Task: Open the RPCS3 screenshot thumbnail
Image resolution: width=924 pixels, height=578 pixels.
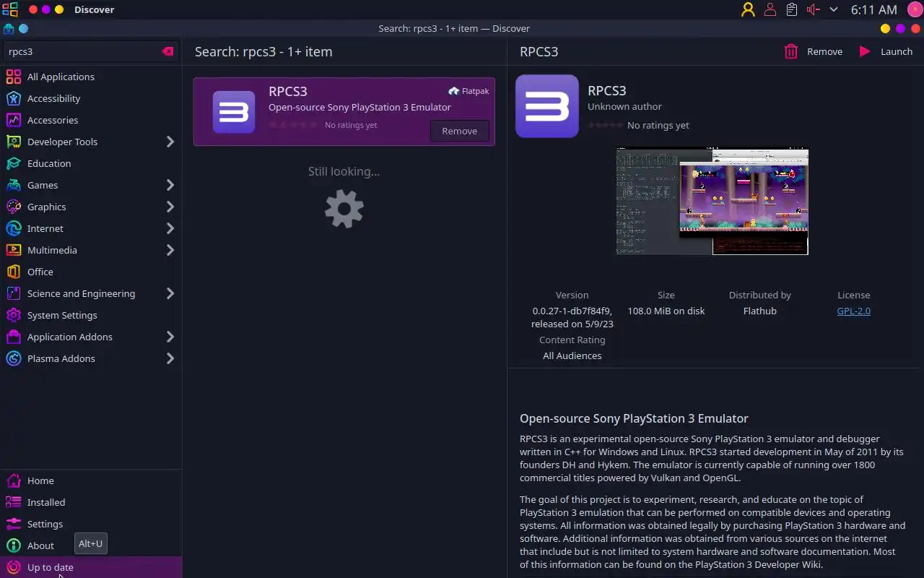Action: pos(712,202)
